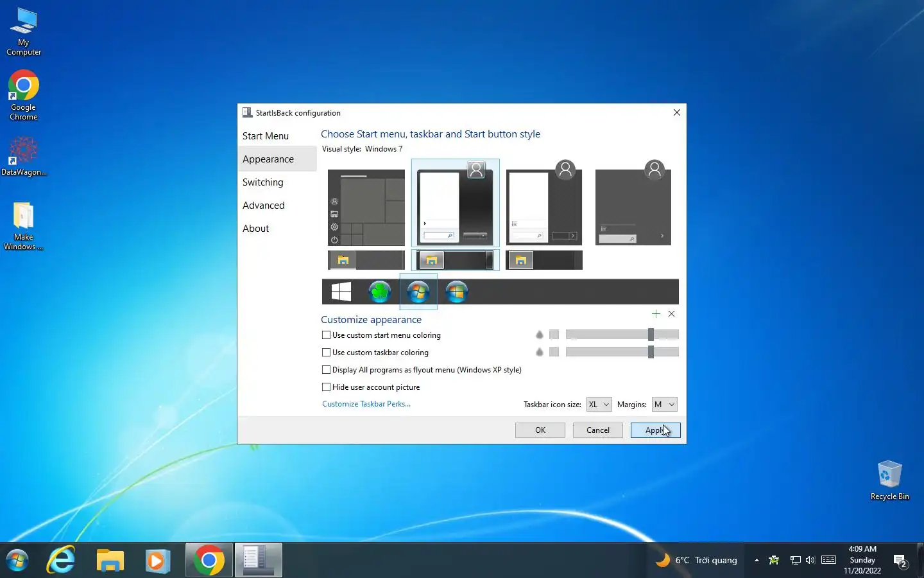Open the Make Windows folder on desktop
924x578 pixels.
click(x=24, y=226)
